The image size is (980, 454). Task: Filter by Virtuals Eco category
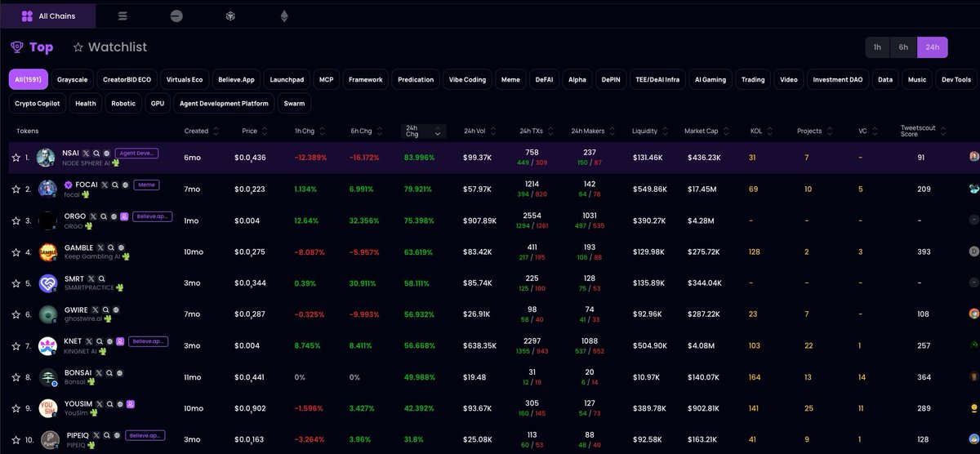[x=185, y=80]
